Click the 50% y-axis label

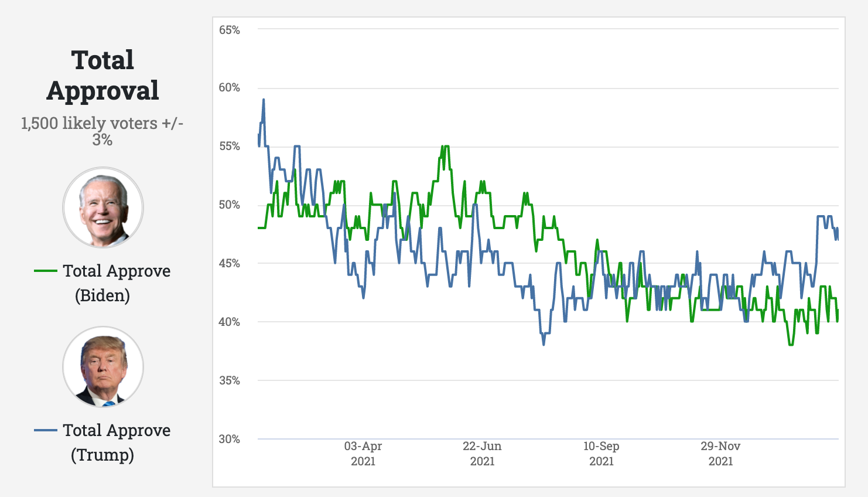point(230,205)
